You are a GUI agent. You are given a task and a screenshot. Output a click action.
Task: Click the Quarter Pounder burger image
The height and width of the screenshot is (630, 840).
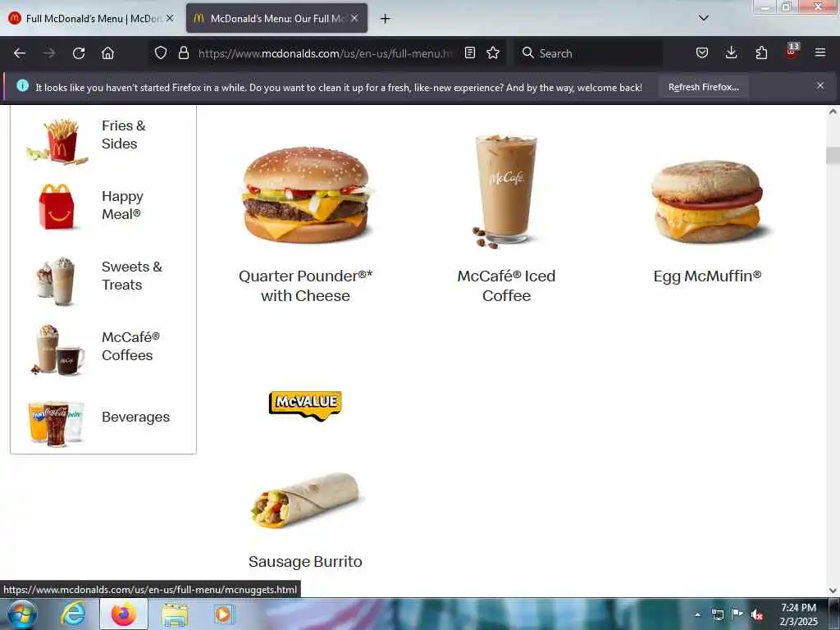point(306,195)
